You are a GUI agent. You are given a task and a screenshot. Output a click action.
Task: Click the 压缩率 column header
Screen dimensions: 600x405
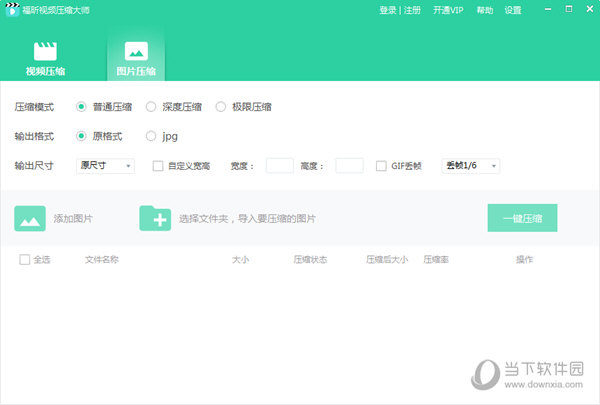point(436,260)
